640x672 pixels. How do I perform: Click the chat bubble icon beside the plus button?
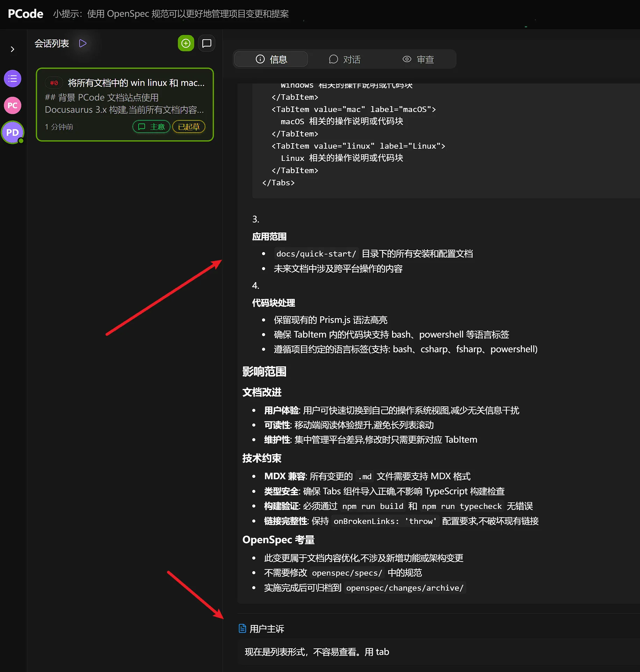tap(206, 43)
